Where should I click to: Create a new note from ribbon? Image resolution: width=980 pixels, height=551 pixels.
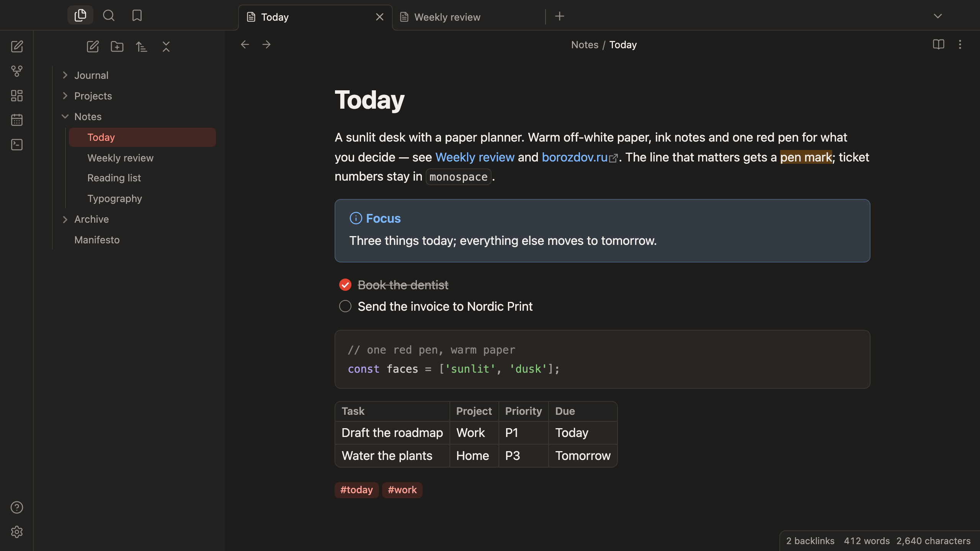[x=17, y=47]
